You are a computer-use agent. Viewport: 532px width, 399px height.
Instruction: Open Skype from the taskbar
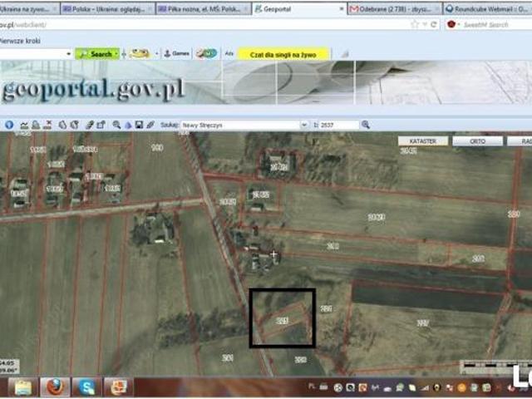tap(86, 387)
